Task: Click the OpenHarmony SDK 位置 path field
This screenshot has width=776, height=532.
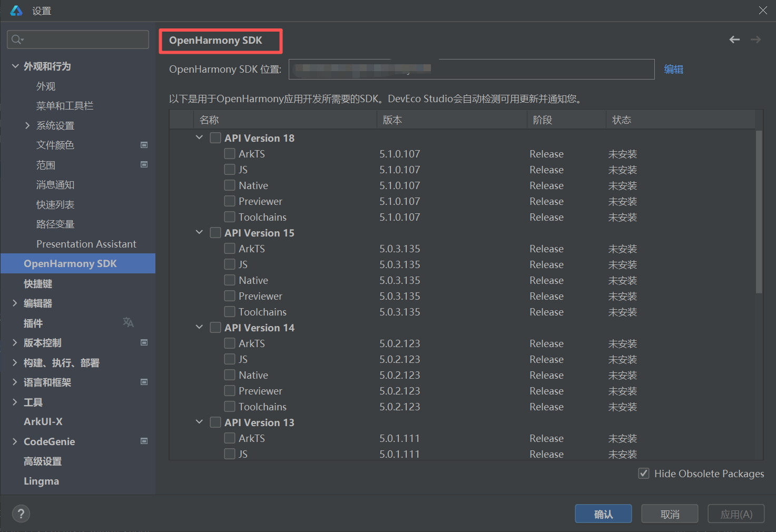Action: coord(472,69)
